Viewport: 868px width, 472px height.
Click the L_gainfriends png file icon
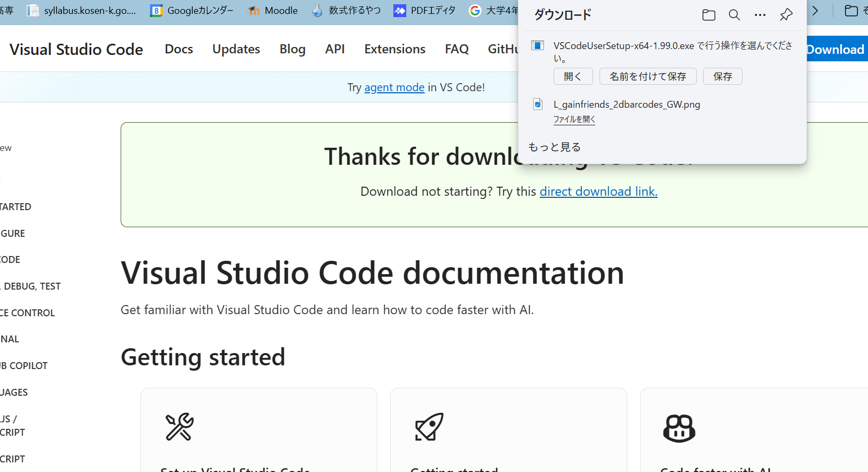click(x=538, y=104)
